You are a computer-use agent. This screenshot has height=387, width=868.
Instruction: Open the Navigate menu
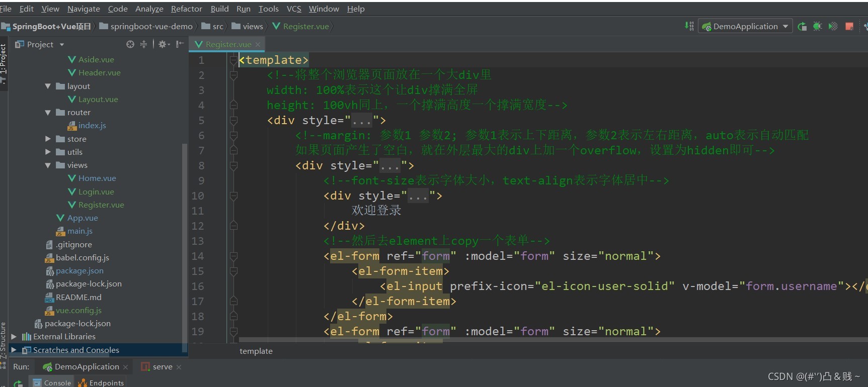pyautogui.click(x=84, y=9)
